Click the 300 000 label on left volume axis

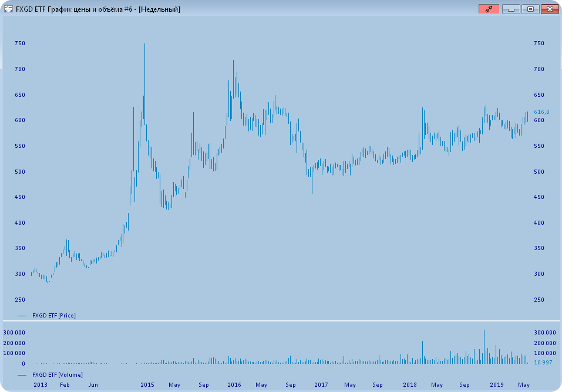click(14, 333)
